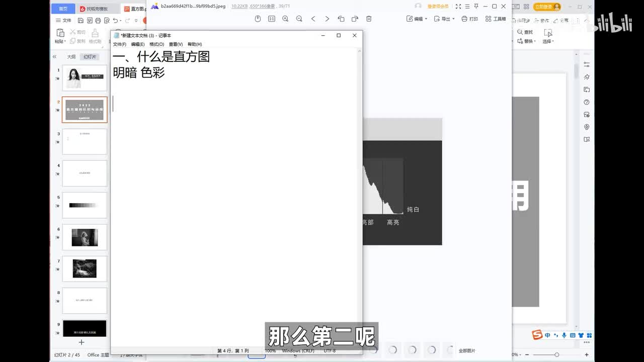The image size is (644, 362).
Task: Click 打印 print button in image viewer
Action: click(470, 19)
